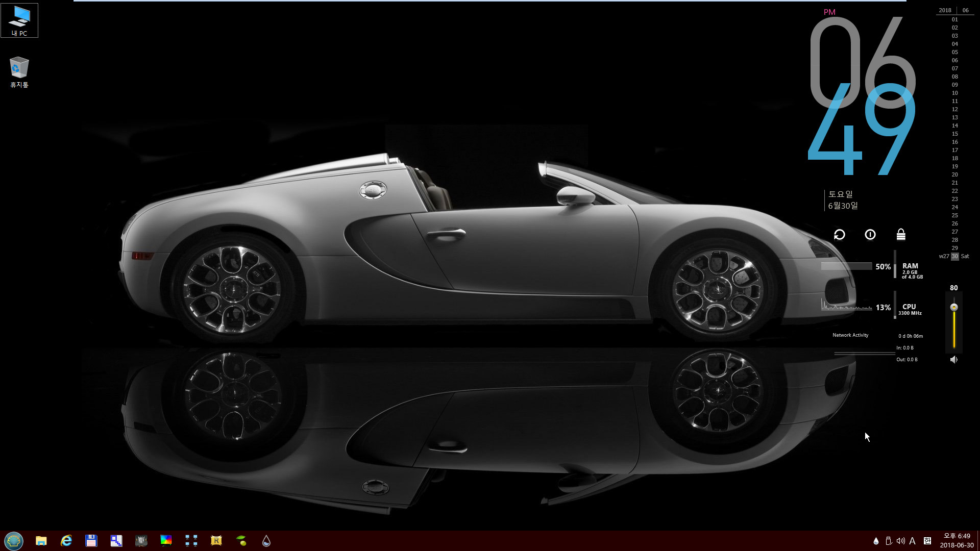Viewport: 980px width, 551px height.
Task: Click the USB safely remove tray icon
Action: pyautogui.click(x=888, y=541)
